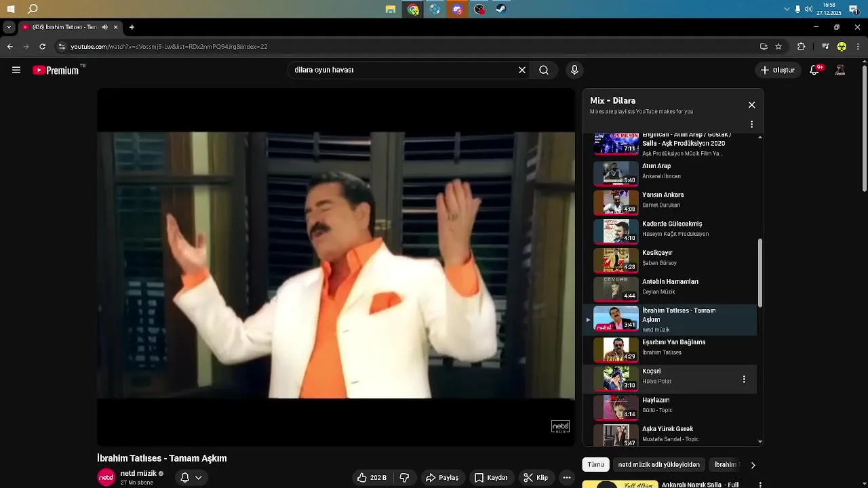Image resolution: width=868 pixels, height=488 pixels.
Task: Open netd müzik channel name link
Action: click(x=138, y=474)
